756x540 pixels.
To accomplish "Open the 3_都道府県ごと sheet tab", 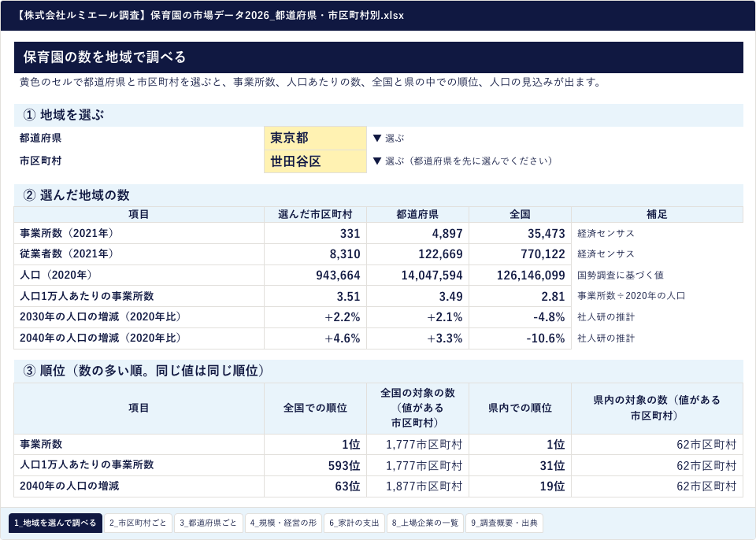I will (208, 523).
